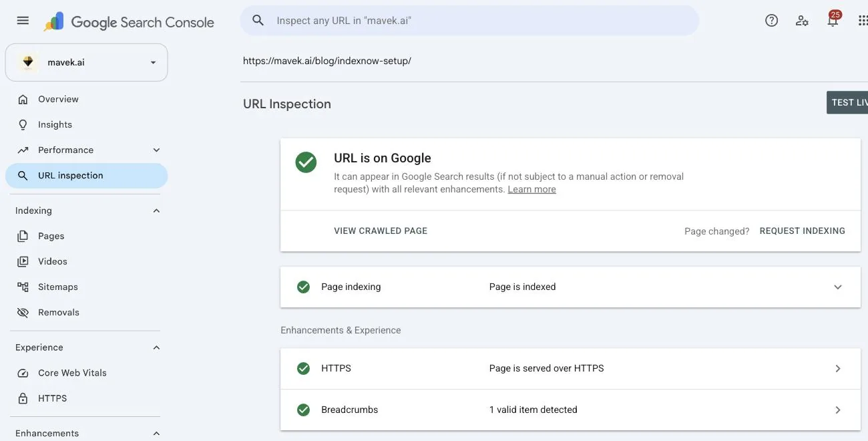The image size is (868, 441).
Task: Follow the Learn more link
Action: (x=531, y=189)
